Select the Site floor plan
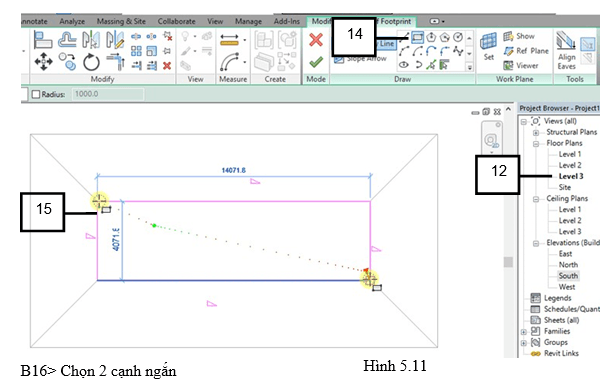The image size is (607, 383). click(565, 187)
